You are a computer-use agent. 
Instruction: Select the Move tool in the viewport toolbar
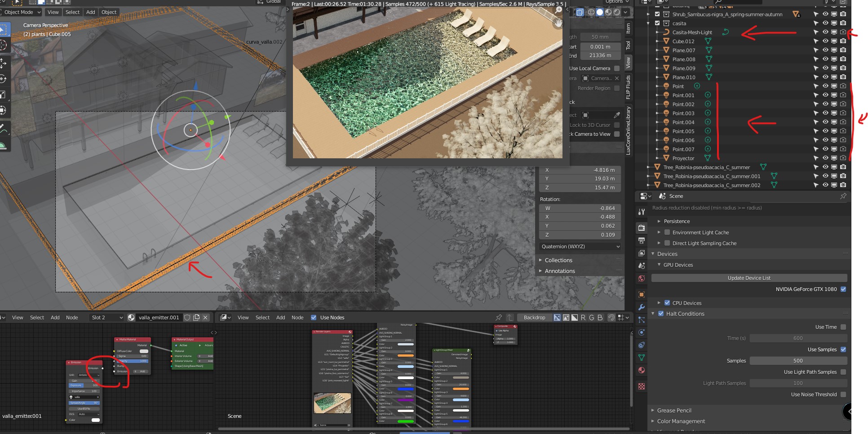coord(3,63)
